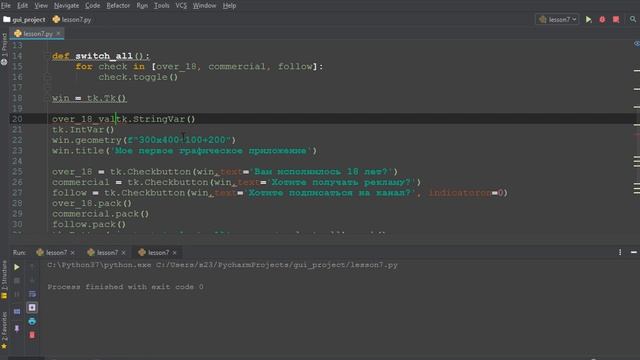Image resolution: width=640 pixels, height=360 pixels.
Task: Open the lesson7 run configuration dropdown
Action: tap(557, 20)
